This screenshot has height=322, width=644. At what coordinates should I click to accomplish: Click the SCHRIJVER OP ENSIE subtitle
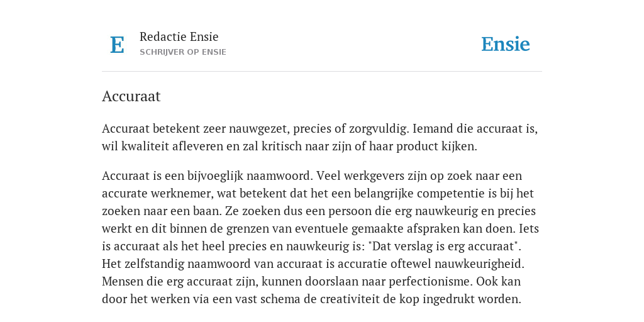(183, 52)
